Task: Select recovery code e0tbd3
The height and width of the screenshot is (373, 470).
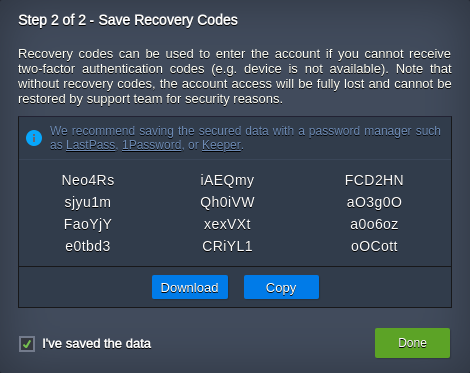Action: coord(88,246)
